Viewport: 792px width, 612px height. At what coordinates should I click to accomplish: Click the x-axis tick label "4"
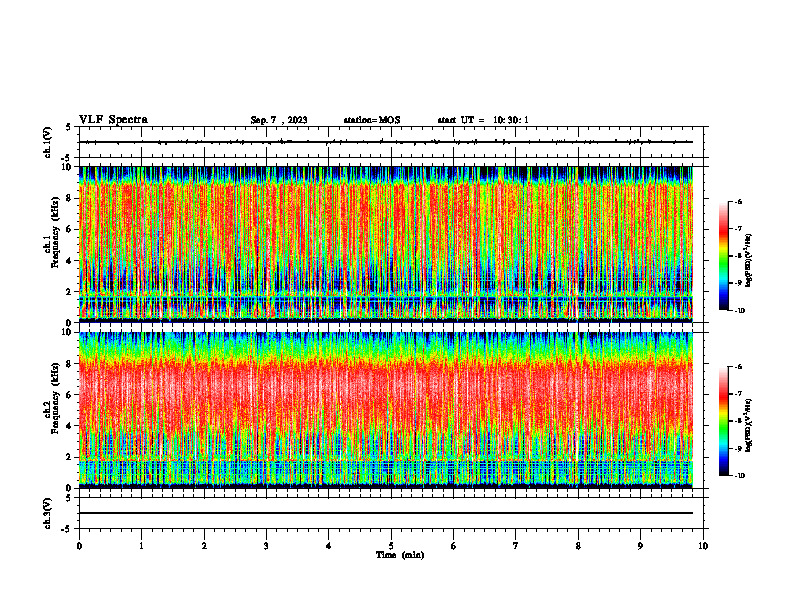click(329, 546)
